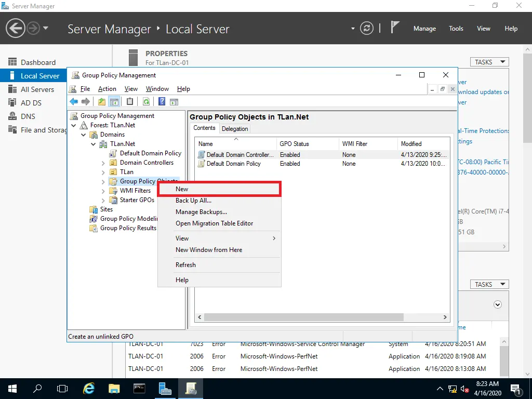Expand the Starter GPOs node
Screen dimensions: 532x399
point(103,201)
